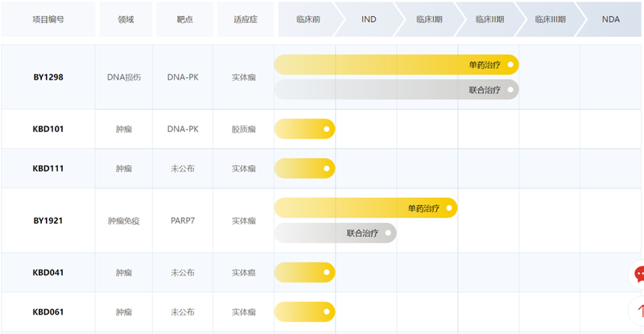Open project BY1921

tap(48, 221)
